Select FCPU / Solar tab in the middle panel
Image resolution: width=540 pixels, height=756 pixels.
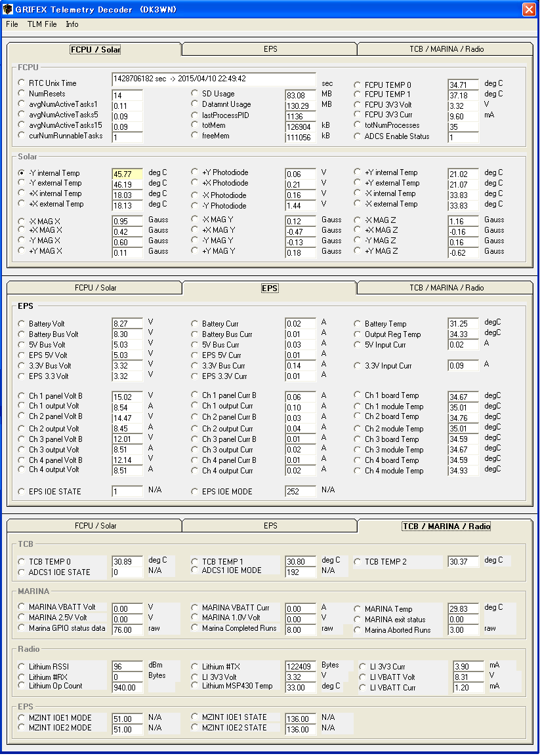click(x=96, y=288)
